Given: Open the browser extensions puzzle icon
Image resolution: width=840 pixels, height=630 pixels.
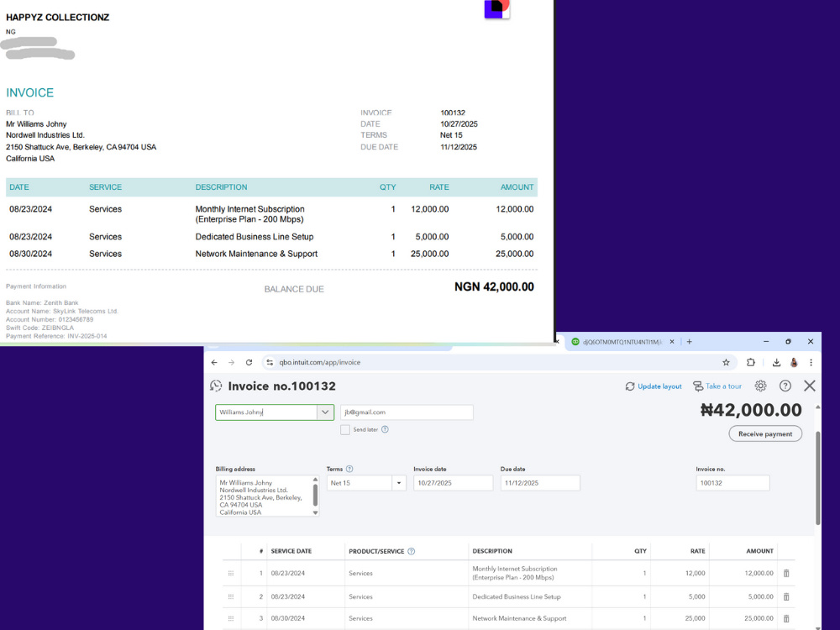Looking at the screenshot, I should coord(750,363).
